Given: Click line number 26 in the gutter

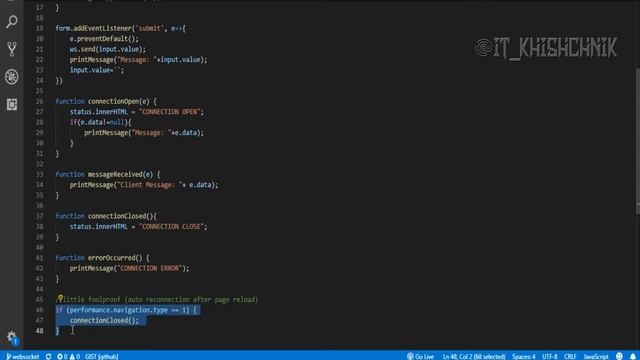Looking at the screenshot, I should (39, 101).
